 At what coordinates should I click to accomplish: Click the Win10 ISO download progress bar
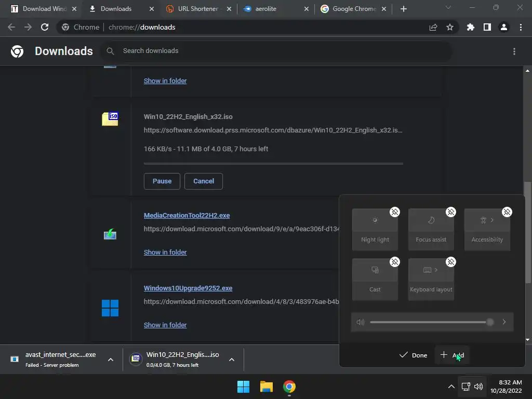(273, 164)
